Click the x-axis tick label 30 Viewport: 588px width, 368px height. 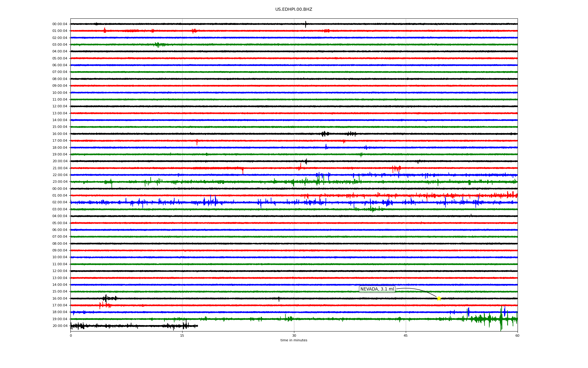pos(294,335)
